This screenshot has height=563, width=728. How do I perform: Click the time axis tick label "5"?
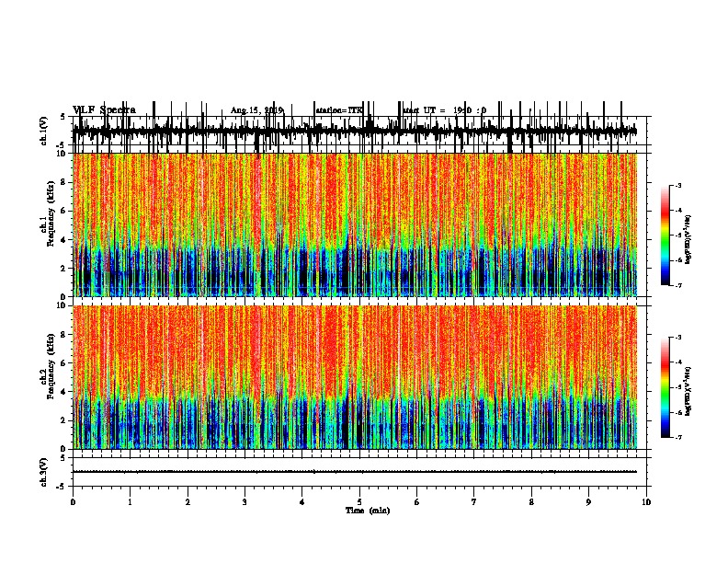(x=359, y=502)
